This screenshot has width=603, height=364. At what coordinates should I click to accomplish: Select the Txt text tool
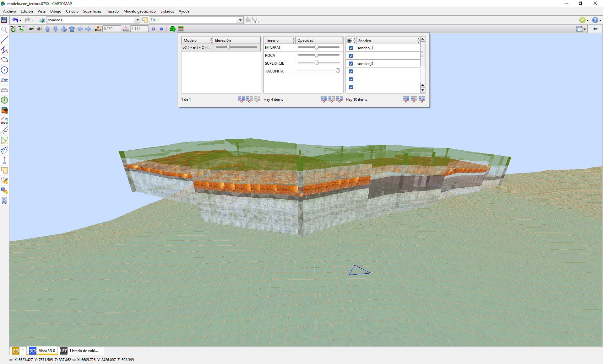(x=4, y=80)
